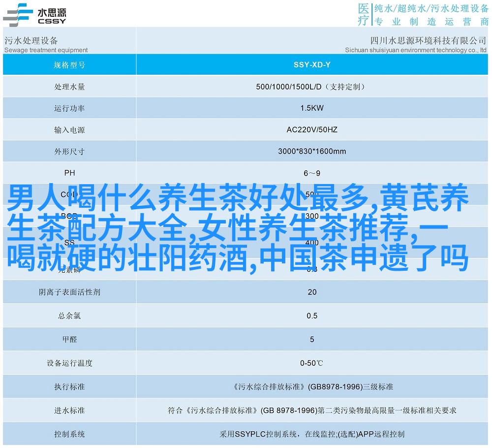Select the SSY-XD-Y model header cell
This screenshot has width=492, height=448.
coord(312,64)
